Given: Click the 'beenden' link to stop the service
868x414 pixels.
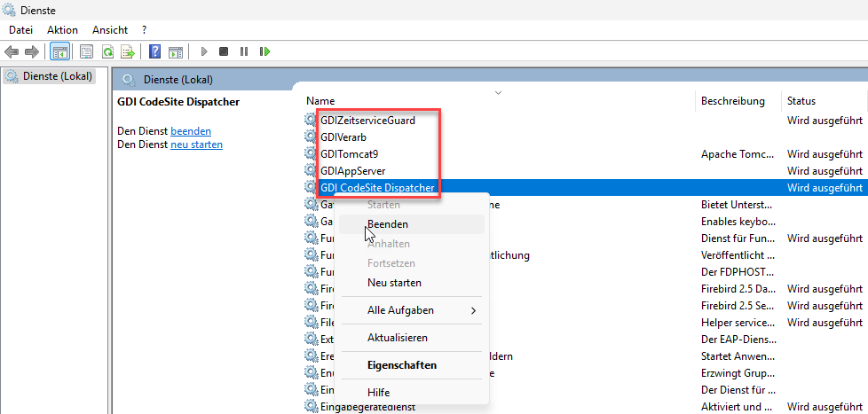Looking at the screenshot, I should coord(191,131).
